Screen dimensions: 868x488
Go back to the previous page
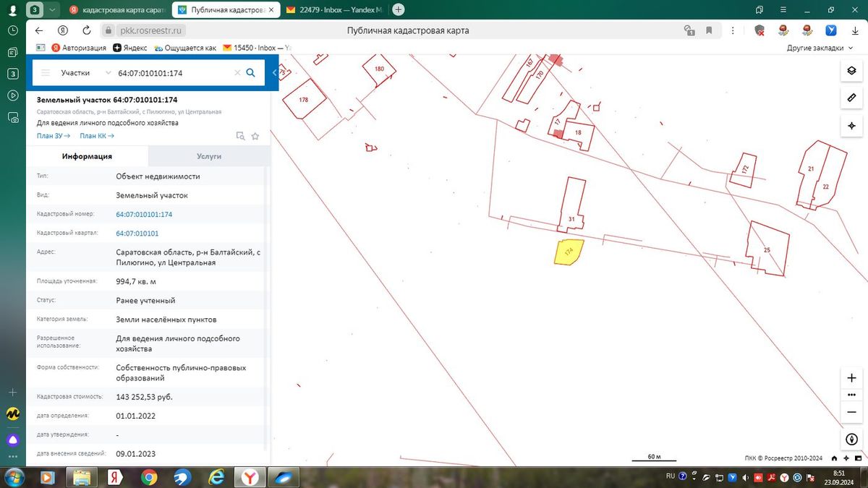coord(39,30)
